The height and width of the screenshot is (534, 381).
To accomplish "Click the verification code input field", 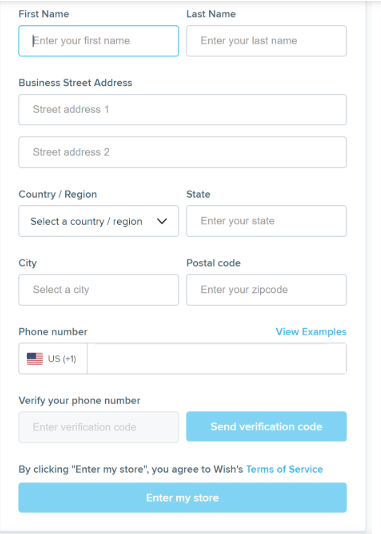I will click(x=98, y=427).
